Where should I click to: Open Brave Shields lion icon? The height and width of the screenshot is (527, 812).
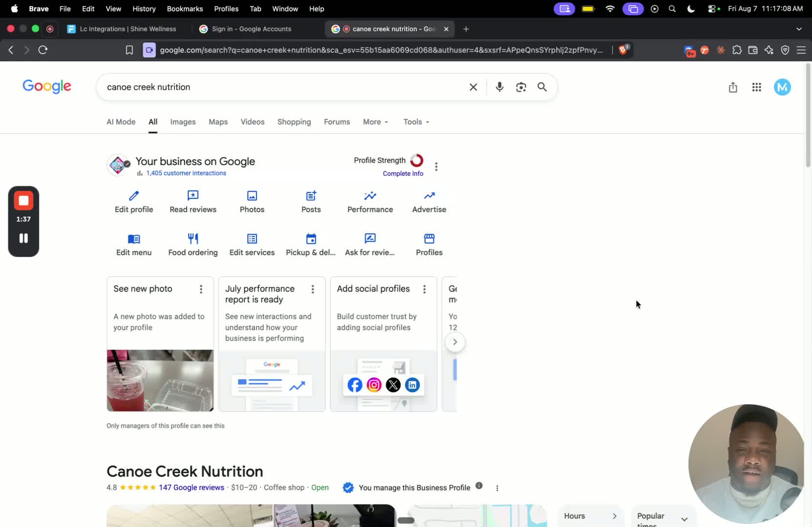pyautogui.click(x=624, y=49)
